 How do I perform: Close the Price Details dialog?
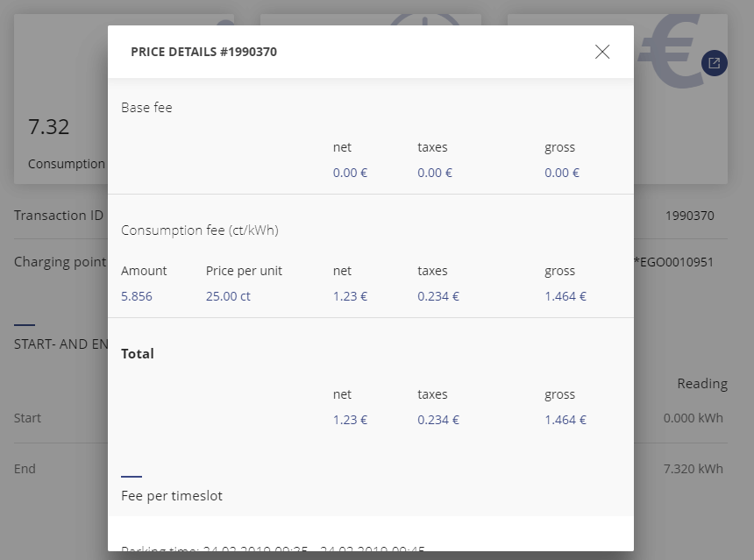602,52
